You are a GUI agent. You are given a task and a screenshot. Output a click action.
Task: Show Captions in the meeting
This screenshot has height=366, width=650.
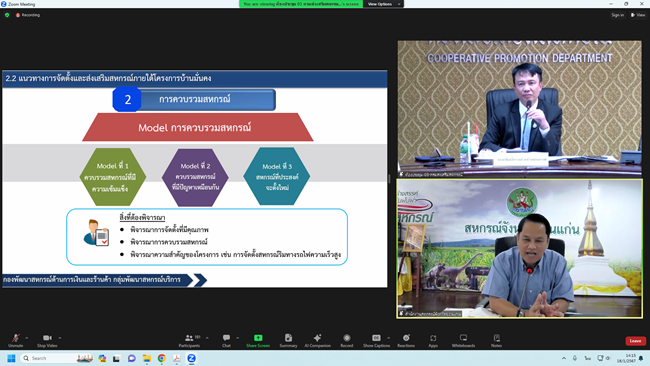pos(376,340)
